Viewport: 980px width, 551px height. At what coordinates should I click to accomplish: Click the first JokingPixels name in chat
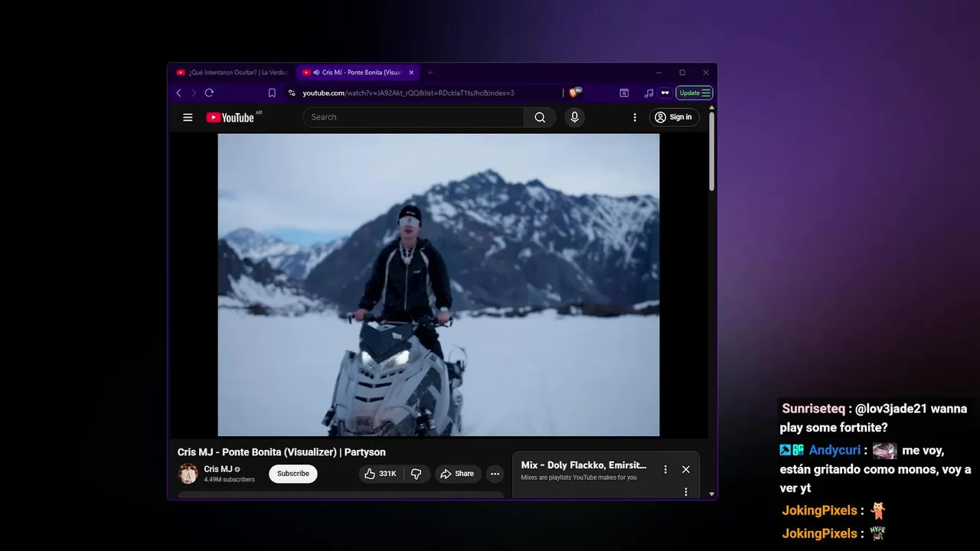(x=819, y=510)
